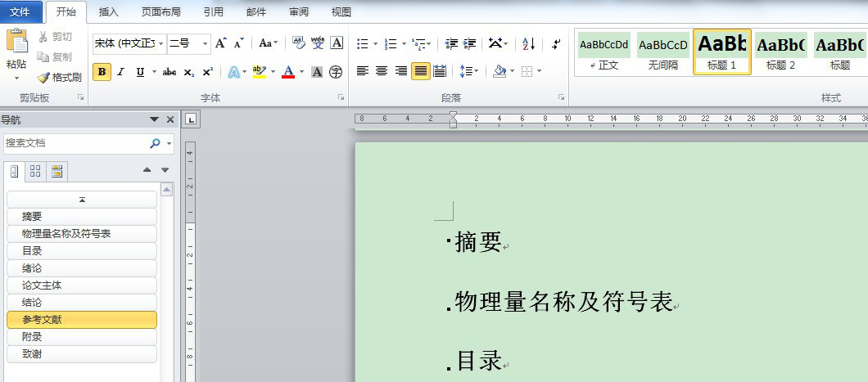The height and width of the screenshot is (382, 868).
Task: Open the font name dropdown (宋体)
Action: tap(161, 43)
